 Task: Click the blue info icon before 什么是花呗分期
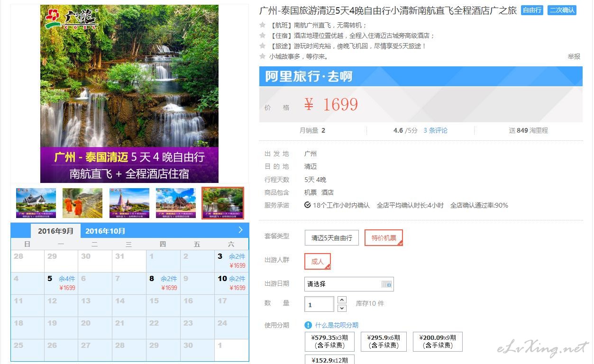point(308,325)
